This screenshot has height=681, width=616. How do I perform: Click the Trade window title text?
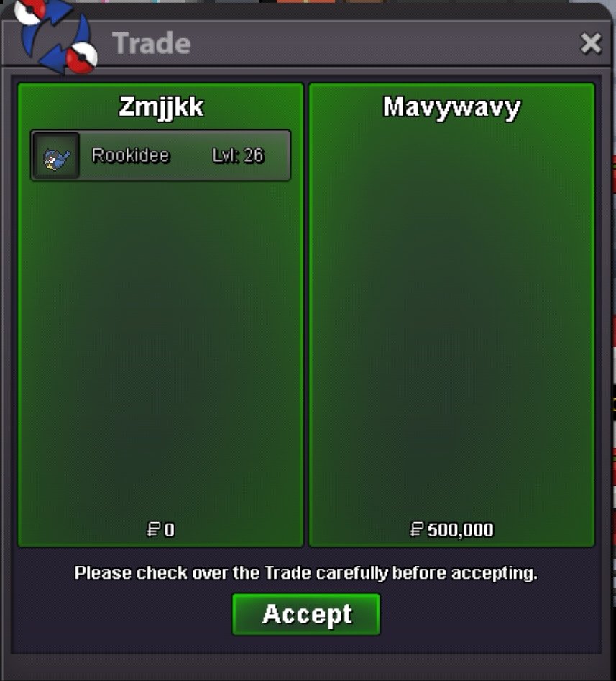pyautogui.click(x=152, y=43)
